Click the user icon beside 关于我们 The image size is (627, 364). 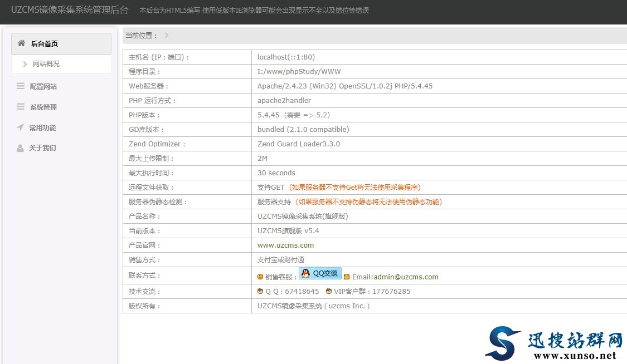pos(21,148)
